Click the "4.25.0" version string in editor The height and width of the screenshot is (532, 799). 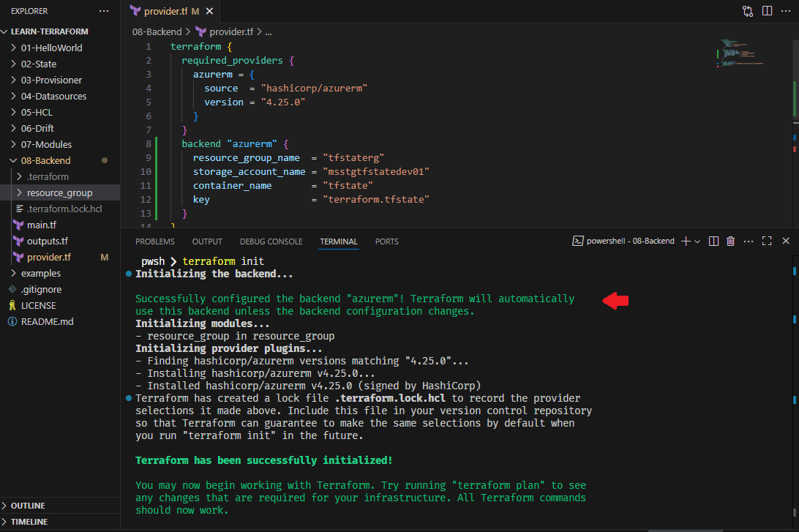pos(283,102)
